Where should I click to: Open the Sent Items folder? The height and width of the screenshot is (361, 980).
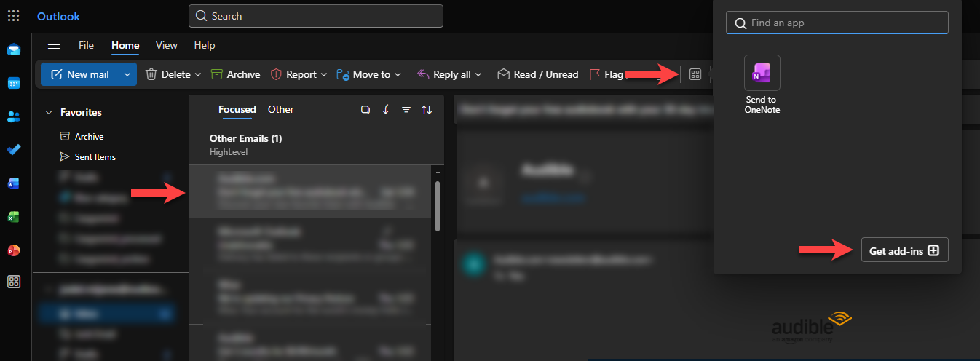(88, 157)
